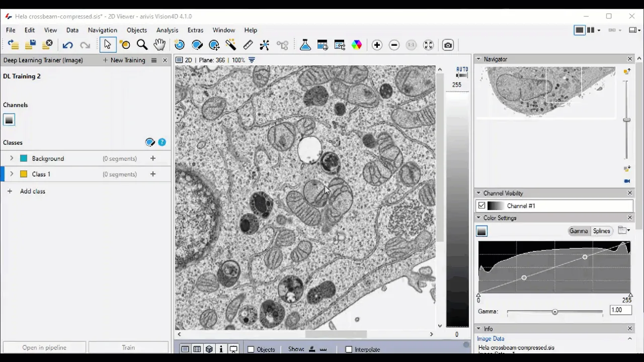Select the ruler measurement tool
Screen dimensions: 644x362
click(x=248, y=45)
